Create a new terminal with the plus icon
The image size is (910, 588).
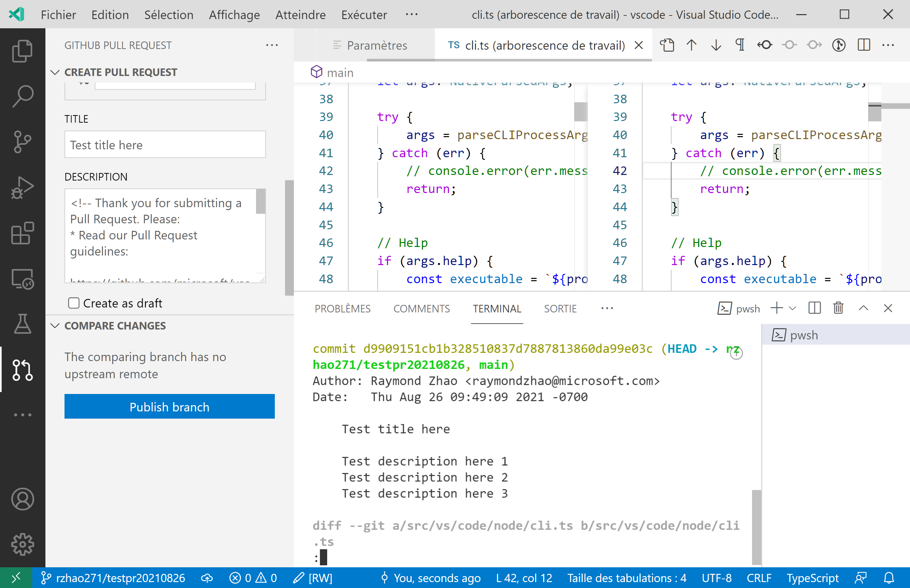click(776, 308)
